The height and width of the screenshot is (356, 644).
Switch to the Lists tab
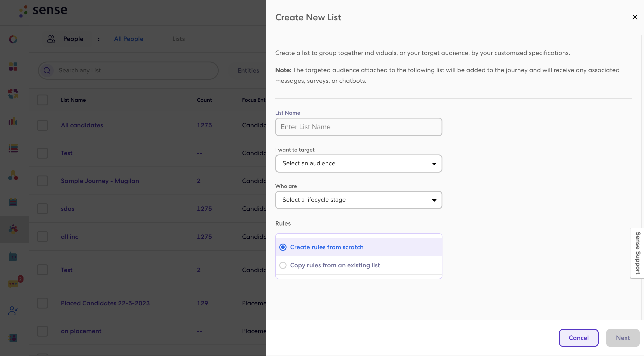click(x=179, y=39)
